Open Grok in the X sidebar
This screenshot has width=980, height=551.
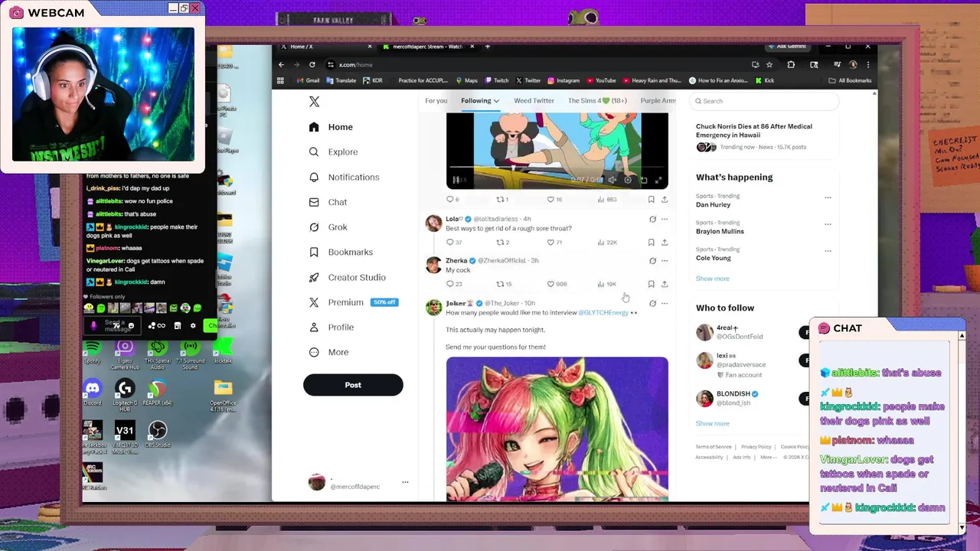point(328,227)
